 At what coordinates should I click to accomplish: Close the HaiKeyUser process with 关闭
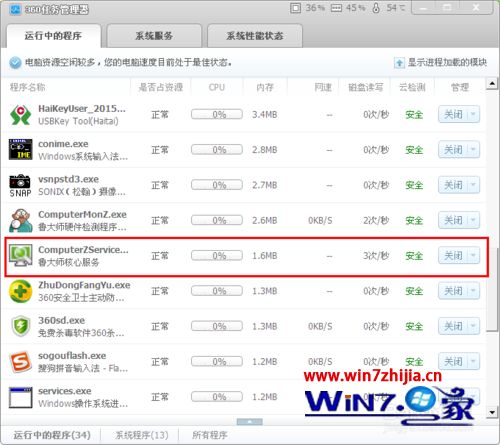coord(453,115)
